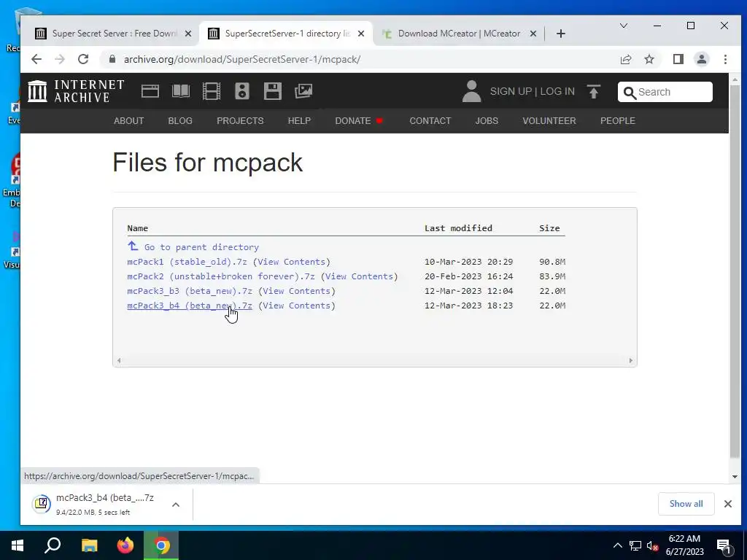Screen dimensions: 747x560
Task: View Contents of mcPack1
Action: pos(292,262)
